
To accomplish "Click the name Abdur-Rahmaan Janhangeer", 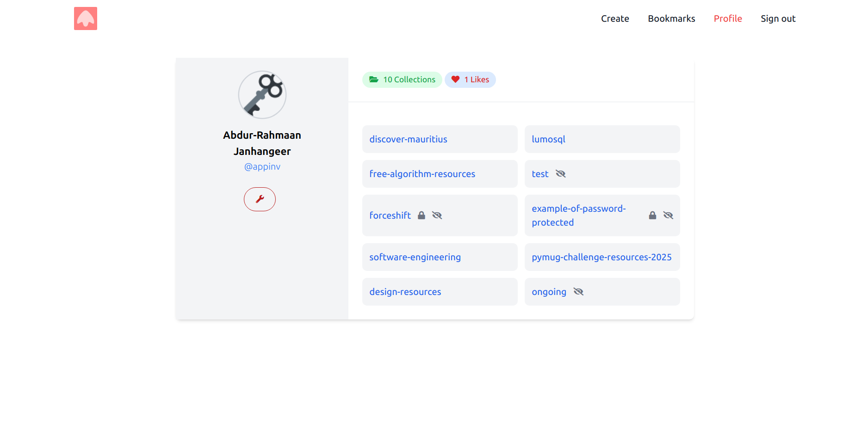I will [262, 143].
